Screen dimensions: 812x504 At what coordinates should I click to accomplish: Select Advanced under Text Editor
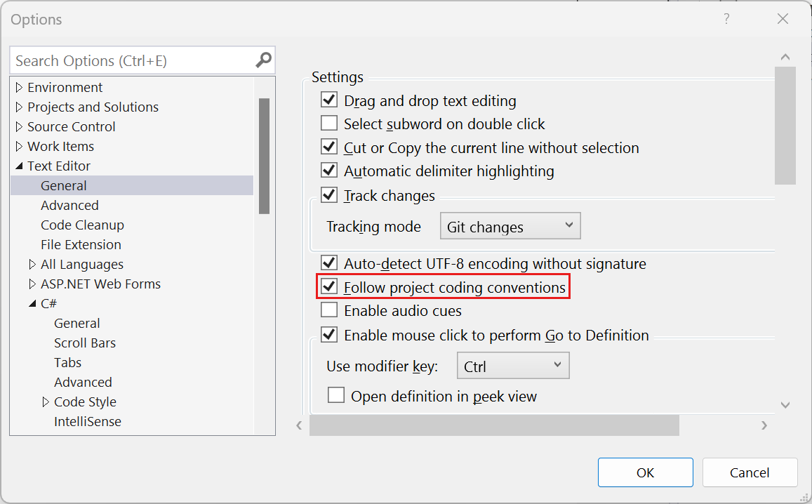69,205
